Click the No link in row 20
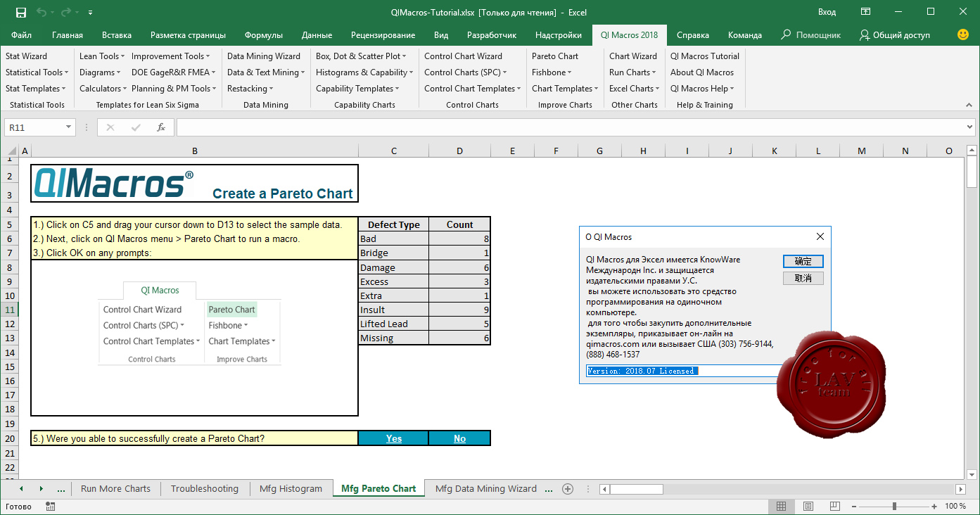 pyautogui.click(x=459, y=438)
